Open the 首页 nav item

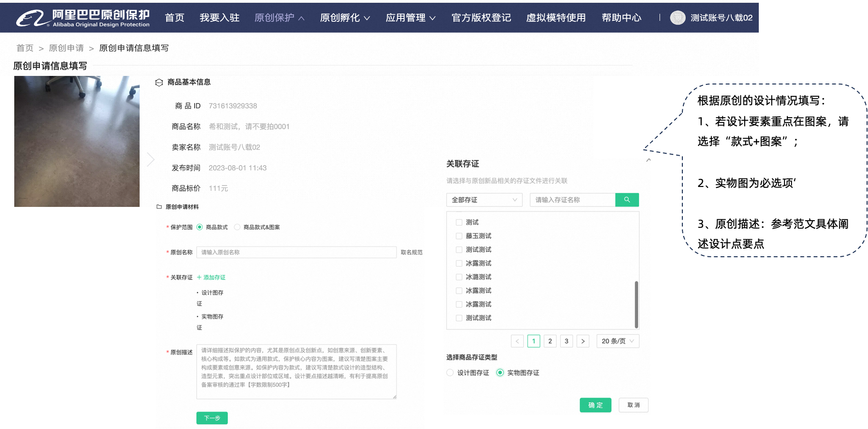click(x=174, y=18)
